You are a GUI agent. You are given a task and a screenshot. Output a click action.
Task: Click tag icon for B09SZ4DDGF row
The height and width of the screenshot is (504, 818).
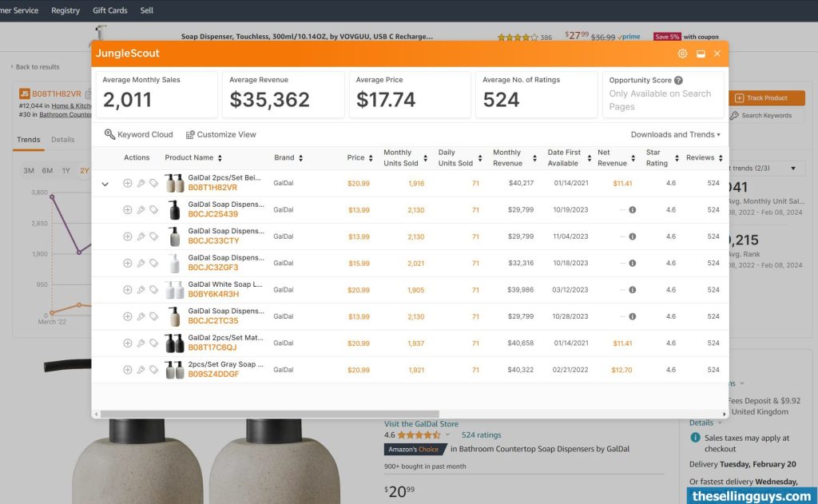tap(154, 369)
